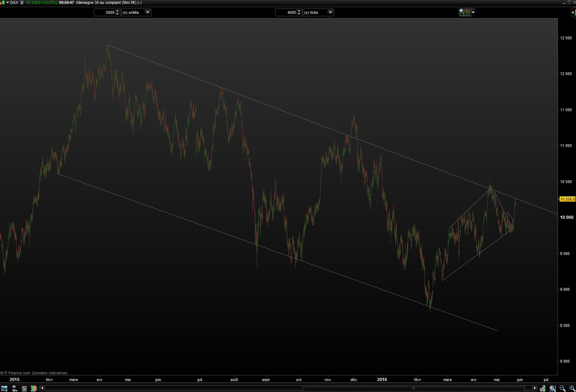
Task: Click the instrument info 'i' icon
Action: [22, 2]
